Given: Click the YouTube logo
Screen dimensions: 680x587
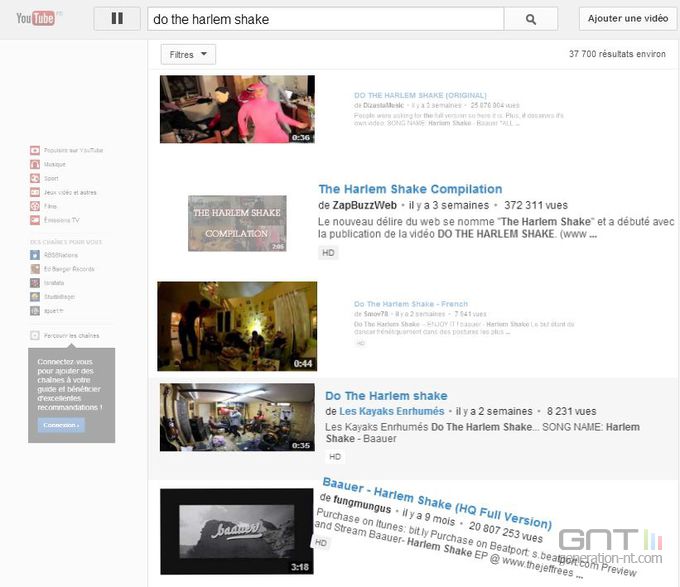Looking at the screenshot, I should [36, 18].
